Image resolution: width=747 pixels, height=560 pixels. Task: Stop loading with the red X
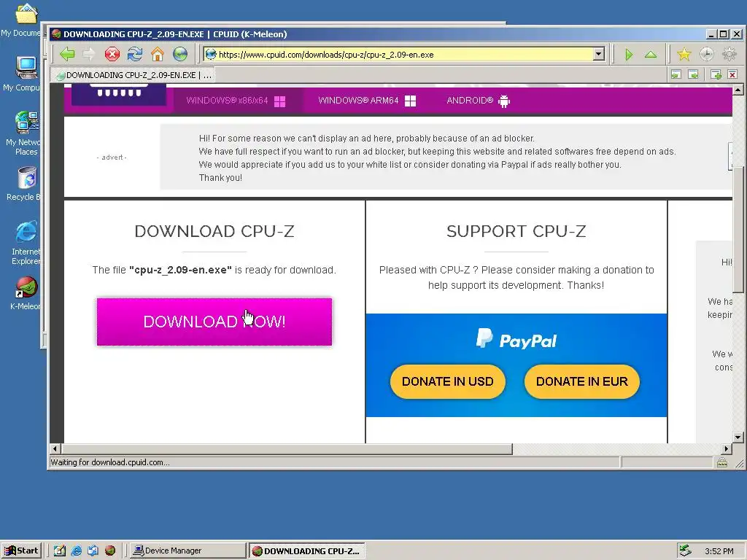112,54
